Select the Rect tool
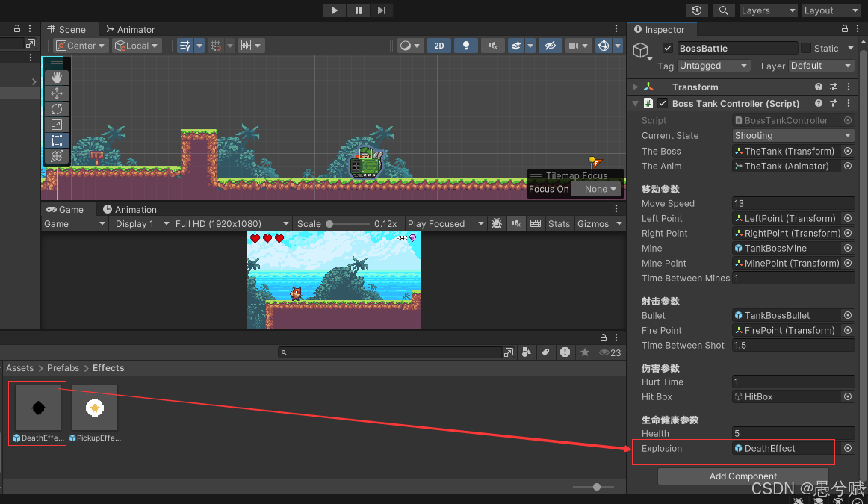 (57, 140)
